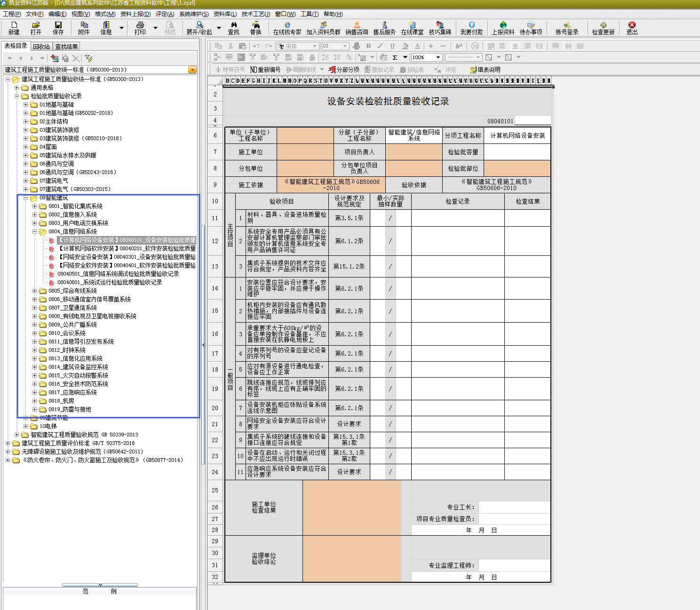Screen dimensions: 700x610
Task: Click the Sum (Σ) icon
Action: [x=395, y=57]
